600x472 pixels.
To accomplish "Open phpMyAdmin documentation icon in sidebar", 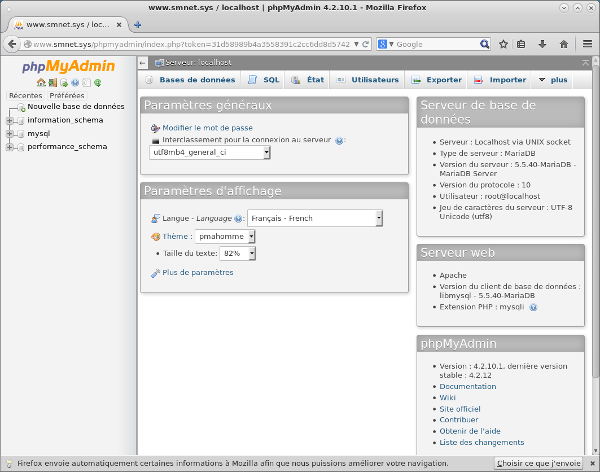I will point(75,82).
